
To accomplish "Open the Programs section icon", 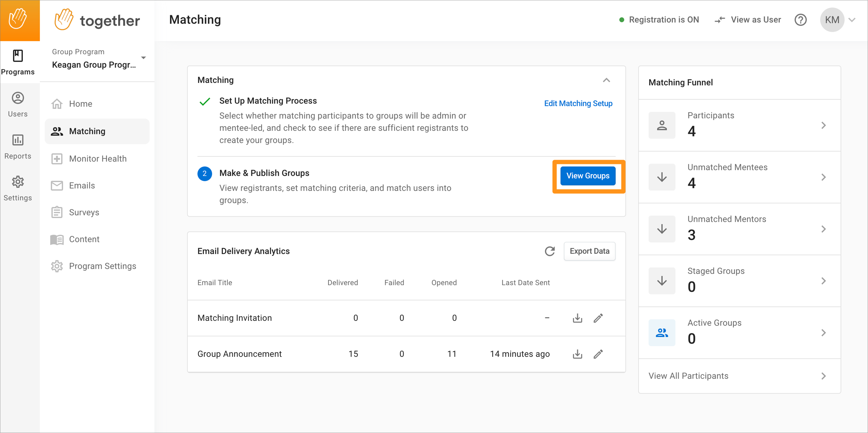I will tap(18, 56).
